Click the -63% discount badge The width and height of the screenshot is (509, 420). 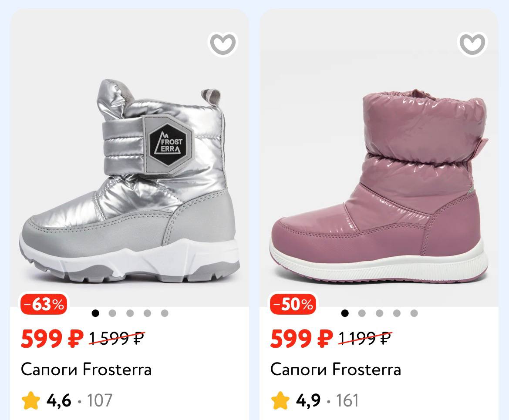click(44, 304)
